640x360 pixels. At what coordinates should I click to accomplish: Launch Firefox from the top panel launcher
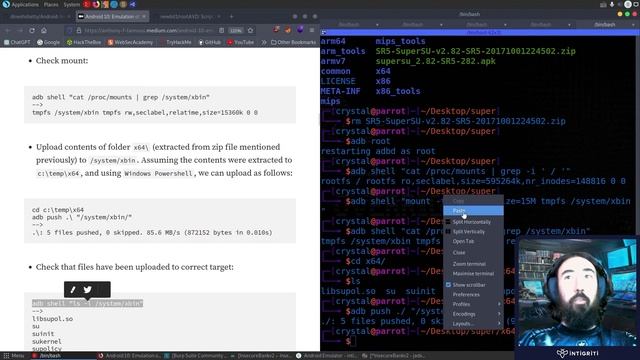(x=96, y=4)
